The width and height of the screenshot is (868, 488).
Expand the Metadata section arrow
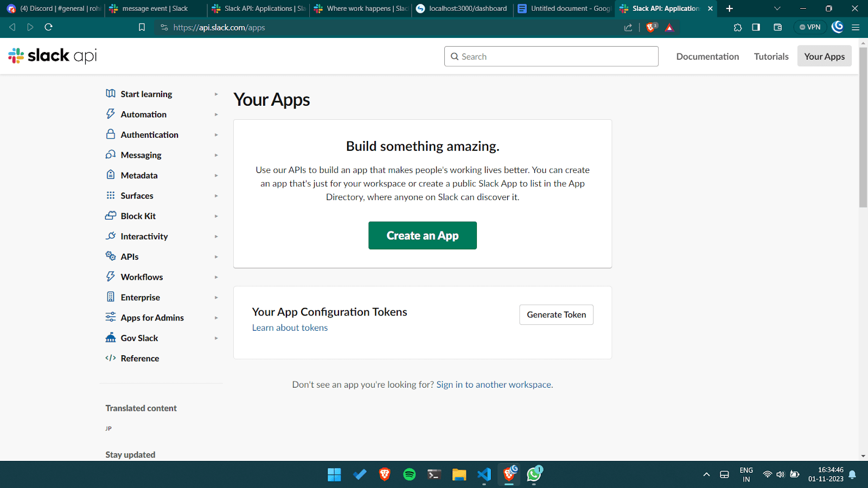pyautogui.click(x=216, y=175)
